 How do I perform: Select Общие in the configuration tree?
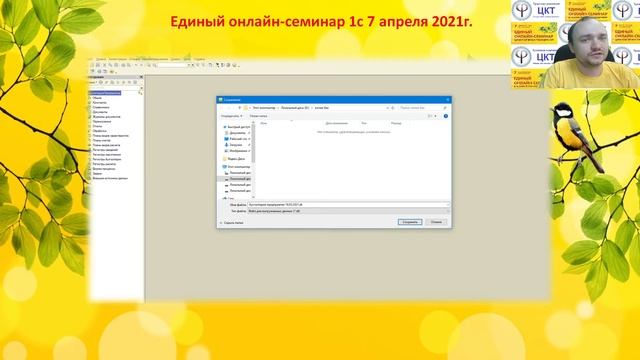click(x=97, y=98)
